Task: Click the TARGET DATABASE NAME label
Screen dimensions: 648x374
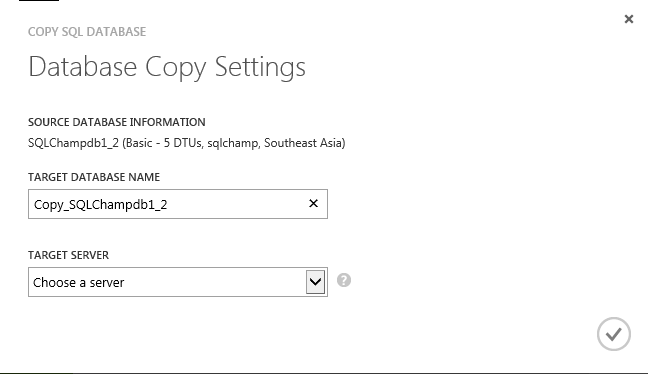Action: [x=94, y=177]
